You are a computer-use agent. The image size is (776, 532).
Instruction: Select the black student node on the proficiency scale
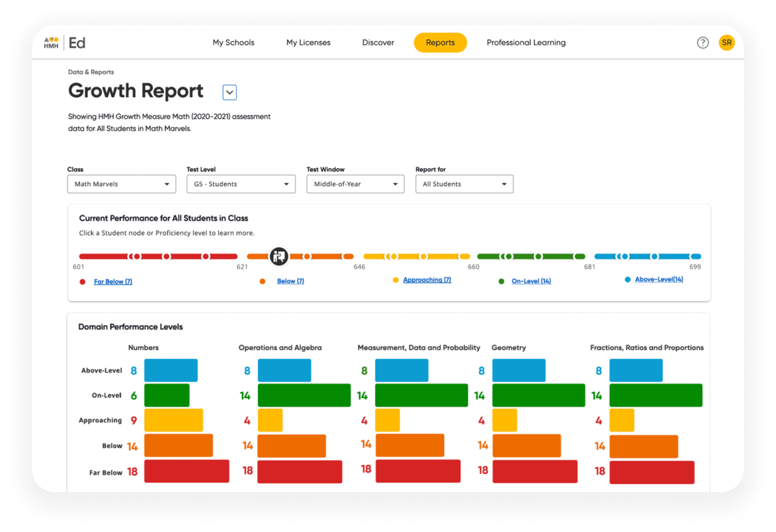pos(279,256)
